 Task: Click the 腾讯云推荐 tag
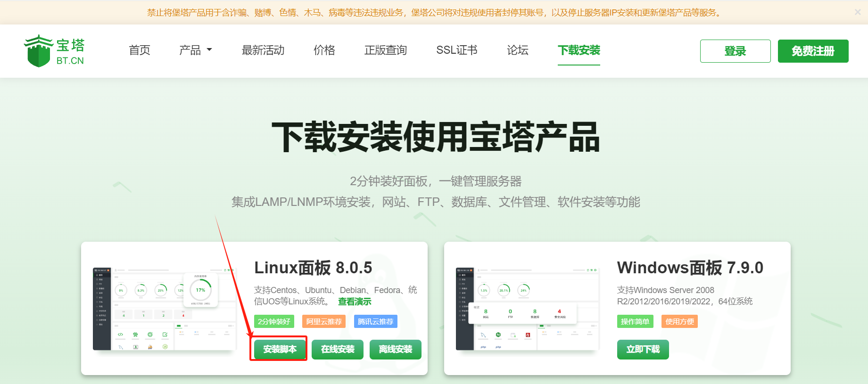point(376,321)
